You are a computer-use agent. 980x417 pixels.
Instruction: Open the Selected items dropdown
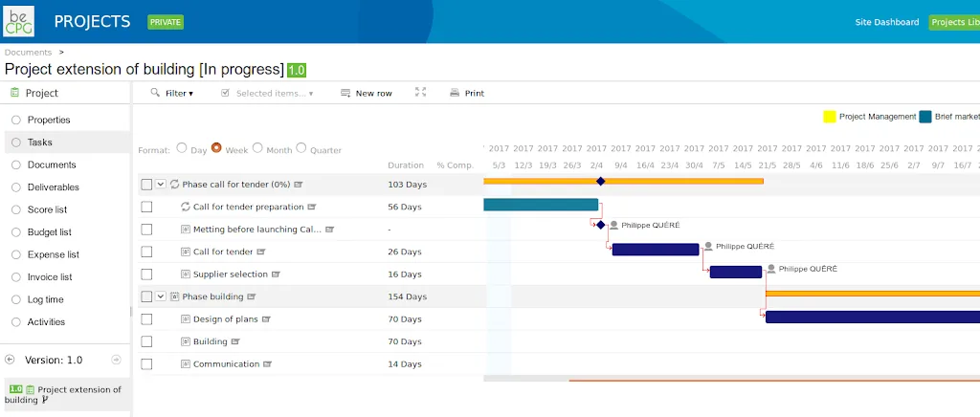[x=275, y=93]
